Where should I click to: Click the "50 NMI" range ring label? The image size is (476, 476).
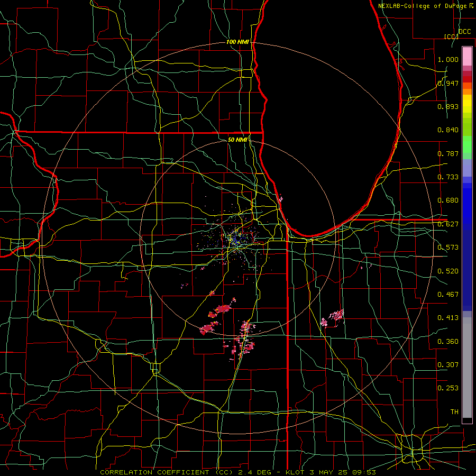pos(237,140)
